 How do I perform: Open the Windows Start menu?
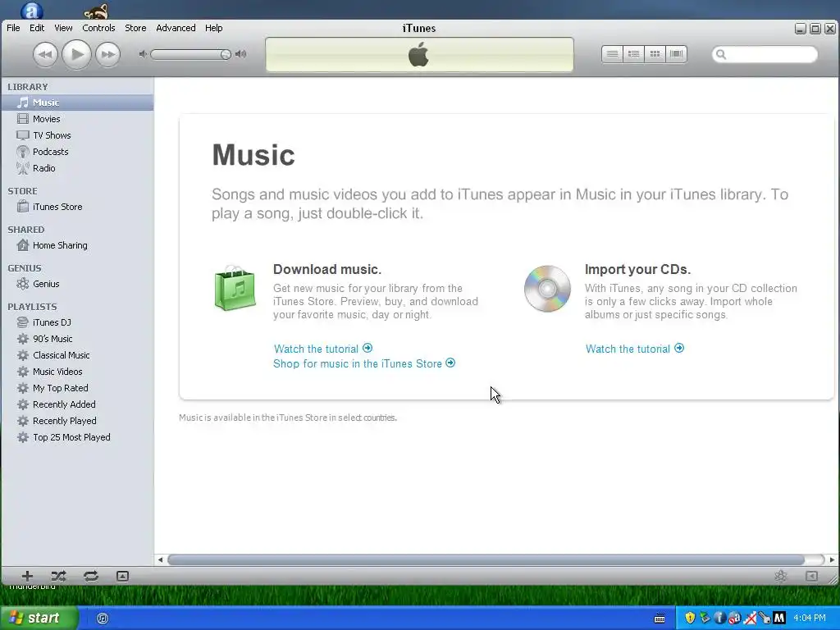click(39, 618)
